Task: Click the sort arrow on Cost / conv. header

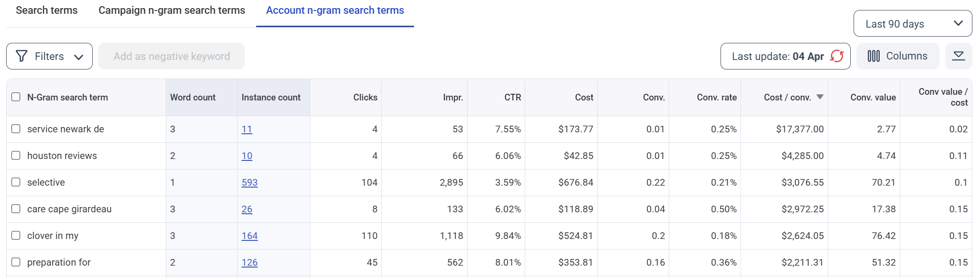Action: 819,97
